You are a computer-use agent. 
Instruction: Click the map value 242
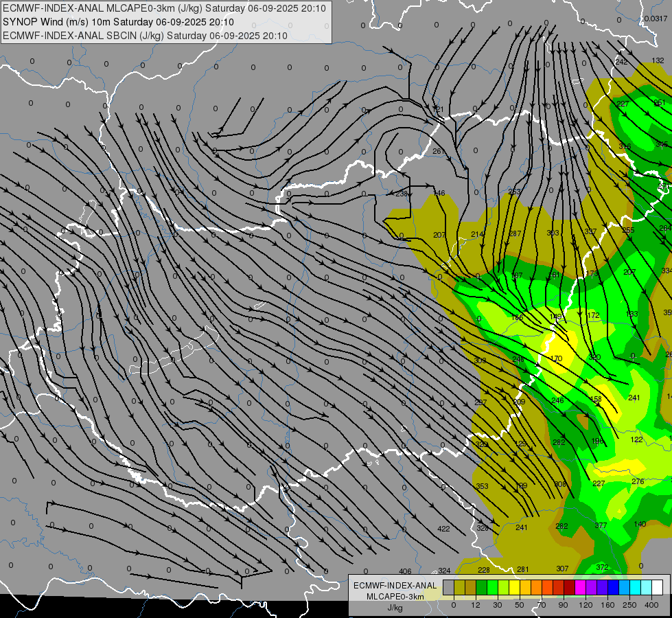point(621,62)
